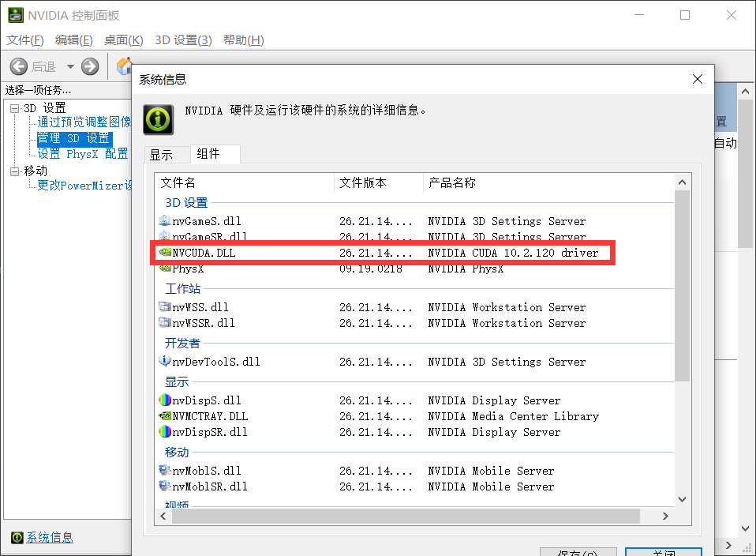Click the NVIDIA icon beside NVMCTRAY.DLL
The width and height of the screenshot is (756, 556).
165,415
